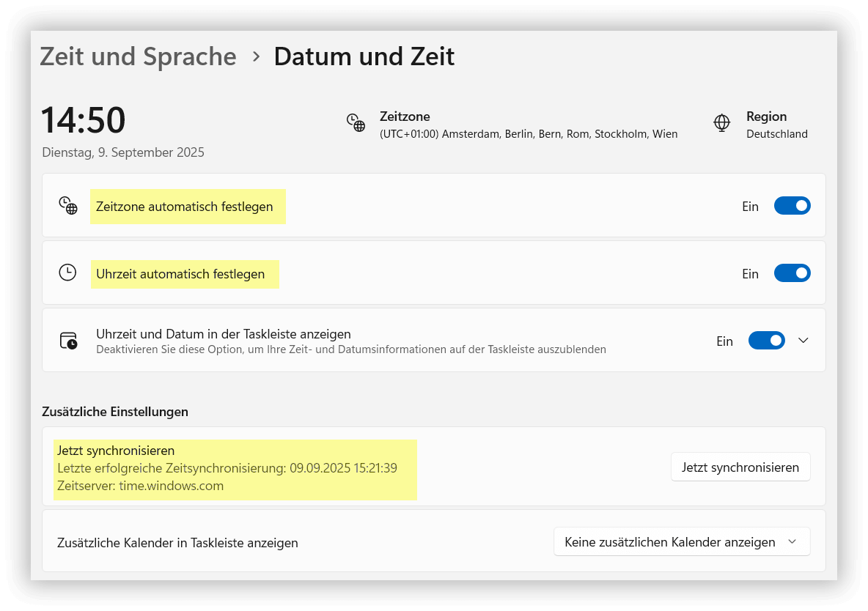Click the Zusätzliche Einstellungen section heading
868x611 pixels.
pos(115,412)
